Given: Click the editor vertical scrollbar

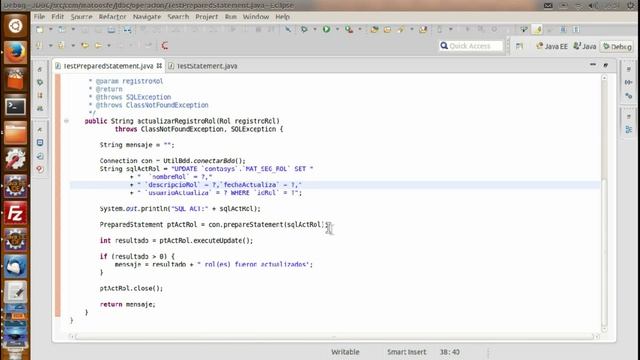Looking at the screenshot, I should point(604,204).
